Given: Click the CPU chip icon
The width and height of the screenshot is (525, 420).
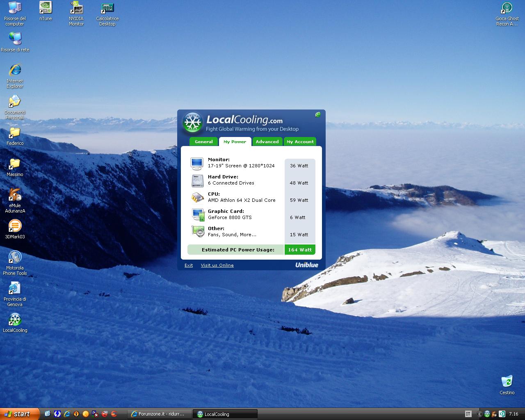Looking at the screenshot, I should (x=197, y=198).
